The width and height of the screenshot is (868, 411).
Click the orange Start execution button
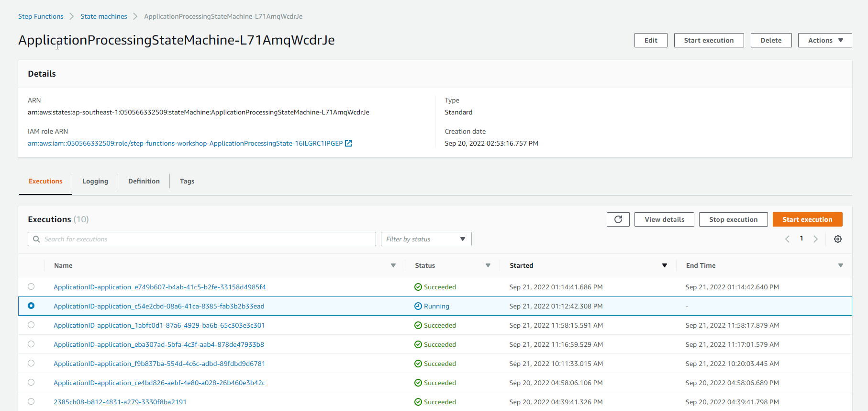807,219
